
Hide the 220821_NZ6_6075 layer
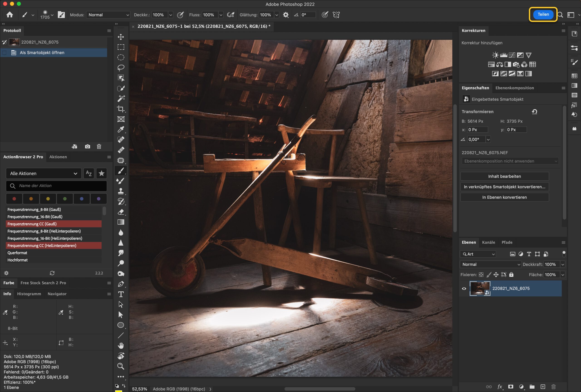464,288
